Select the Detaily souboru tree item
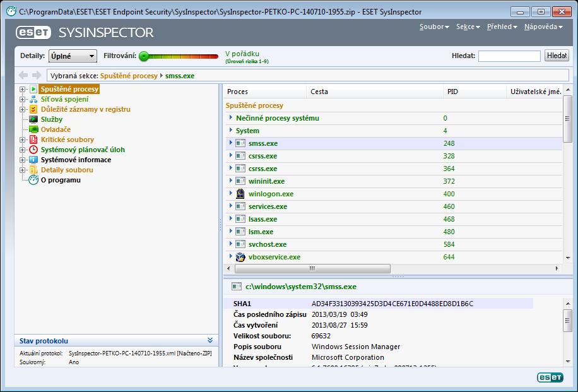The image size is (578, 392). (67, 170)
